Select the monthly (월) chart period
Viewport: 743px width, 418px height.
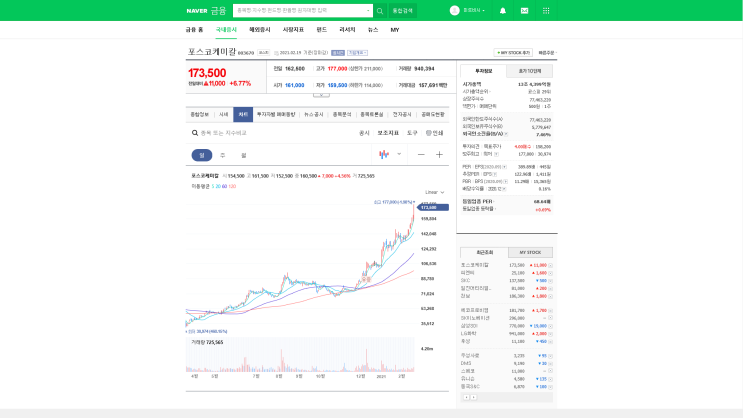pos(244,155)
